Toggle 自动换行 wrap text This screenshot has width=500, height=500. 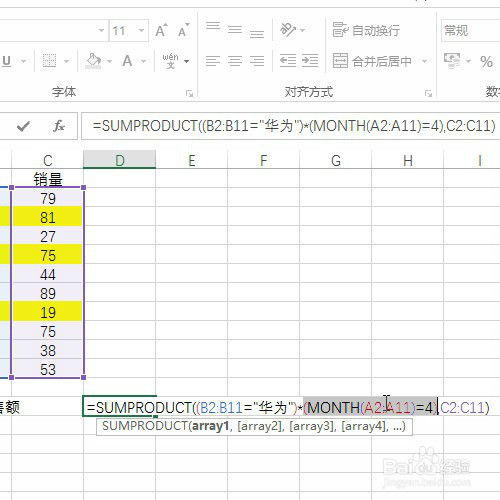(x=366, y=30)
